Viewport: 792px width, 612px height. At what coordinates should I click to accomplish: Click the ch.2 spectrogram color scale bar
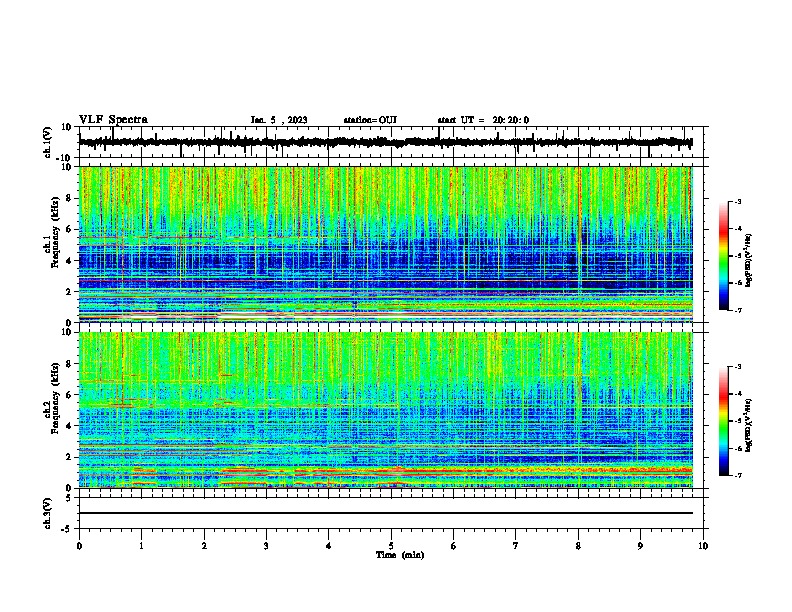click(x=724, y=421)
